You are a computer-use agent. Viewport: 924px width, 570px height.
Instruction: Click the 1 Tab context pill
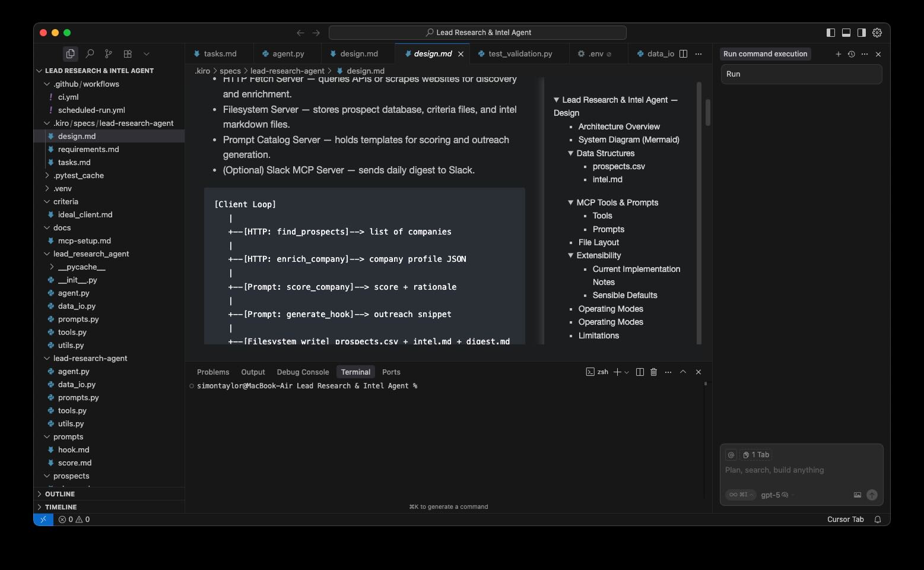tap(756, 455)
